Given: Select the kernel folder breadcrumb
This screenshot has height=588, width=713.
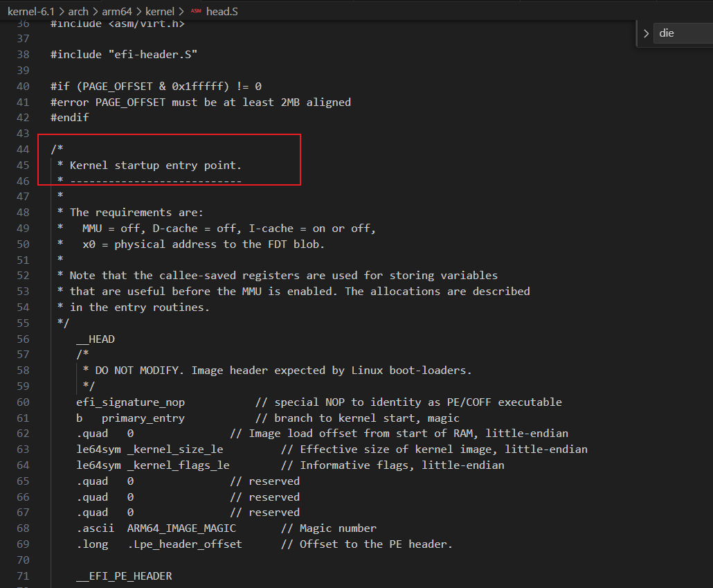Looking at the screenshot, I should 160,12.
